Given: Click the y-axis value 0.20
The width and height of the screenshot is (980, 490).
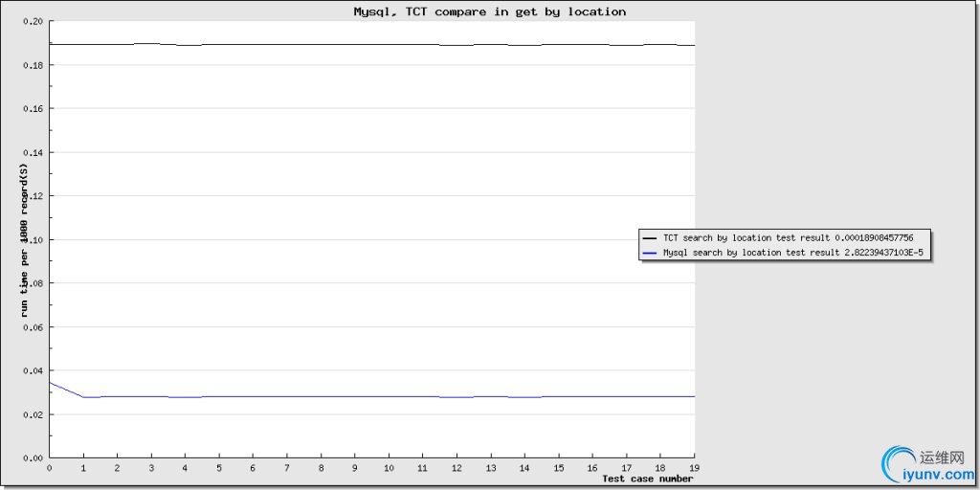Looking at the screenshot, I should click(32, 21).
